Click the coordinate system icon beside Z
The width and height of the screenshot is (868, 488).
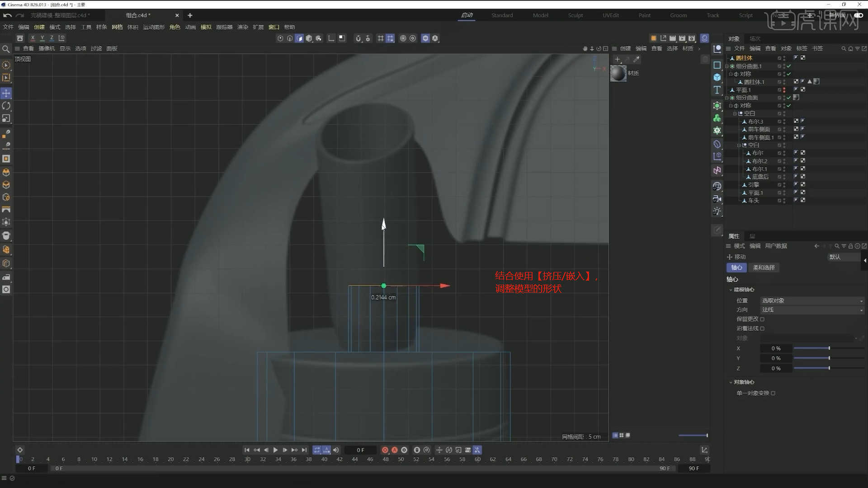pyautogui.click(x=61, y=38)
